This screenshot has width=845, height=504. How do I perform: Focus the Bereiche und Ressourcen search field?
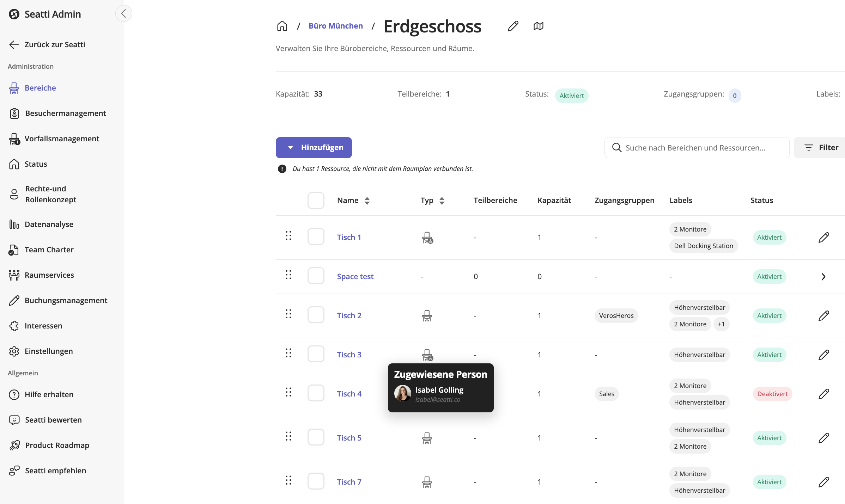(x=702, y=148)
